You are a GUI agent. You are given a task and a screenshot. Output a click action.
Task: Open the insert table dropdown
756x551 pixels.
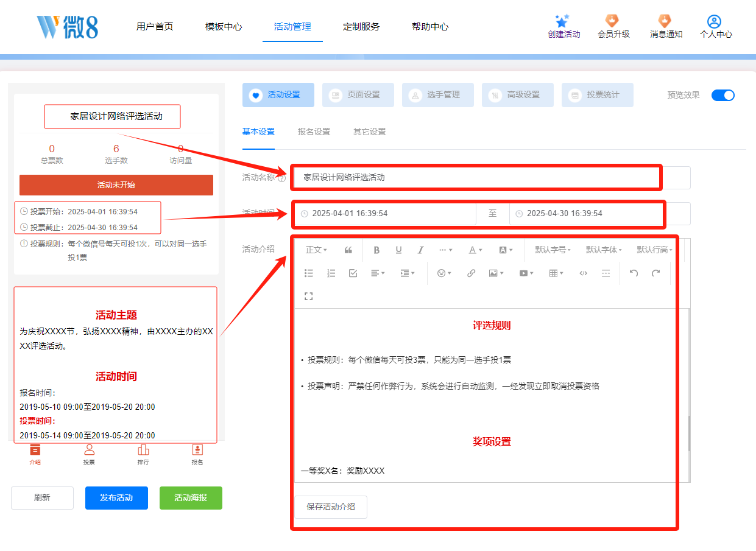(556, 273)
